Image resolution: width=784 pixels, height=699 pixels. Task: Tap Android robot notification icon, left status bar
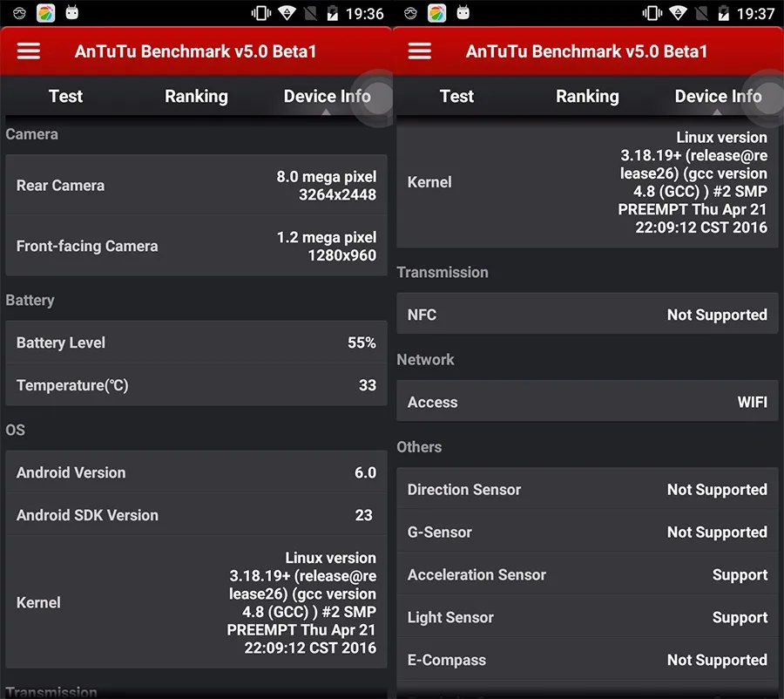72,12
